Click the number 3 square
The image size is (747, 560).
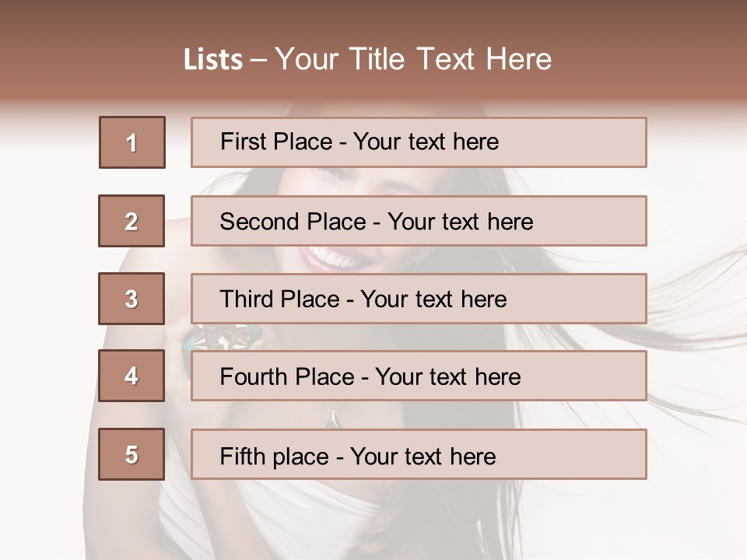point(132,299)
